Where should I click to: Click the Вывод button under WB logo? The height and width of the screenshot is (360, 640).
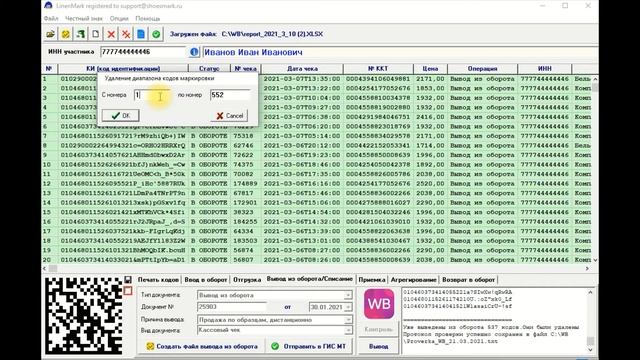(x=378, y=346)
